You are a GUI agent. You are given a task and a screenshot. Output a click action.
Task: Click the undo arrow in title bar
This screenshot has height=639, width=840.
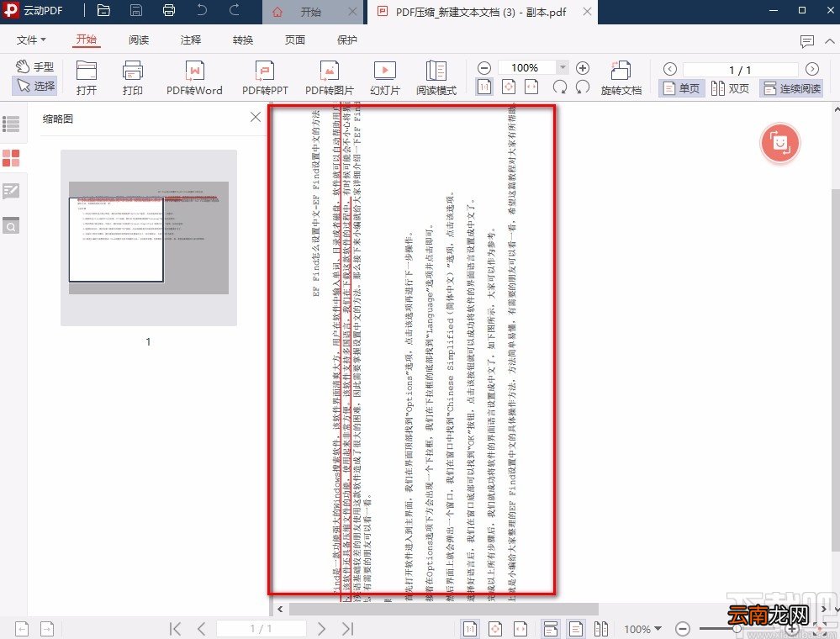click(x=202, y=10)
